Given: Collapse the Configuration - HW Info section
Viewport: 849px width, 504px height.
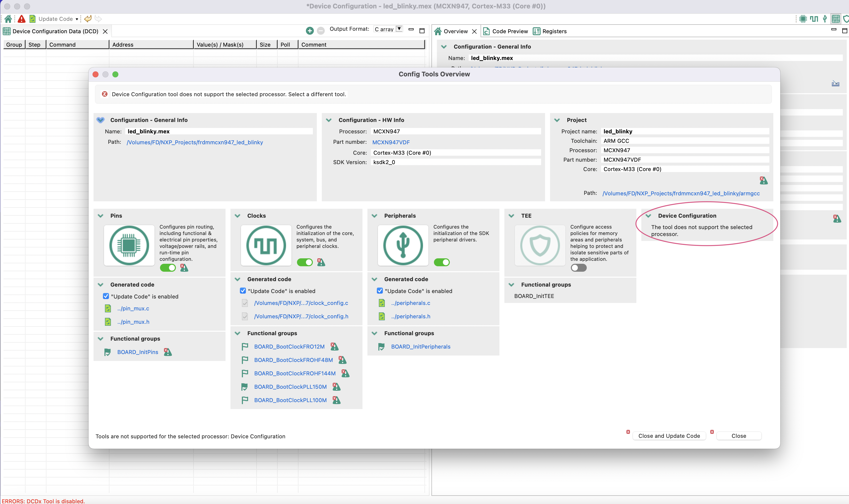Looking at the screenshot, I should click(x=329, y=120).
